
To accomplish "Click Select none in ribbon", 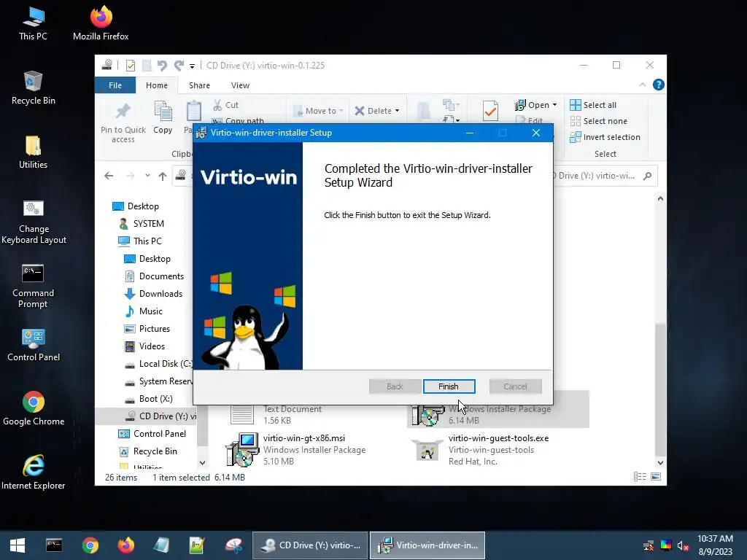I will click(x=599, y=121).
